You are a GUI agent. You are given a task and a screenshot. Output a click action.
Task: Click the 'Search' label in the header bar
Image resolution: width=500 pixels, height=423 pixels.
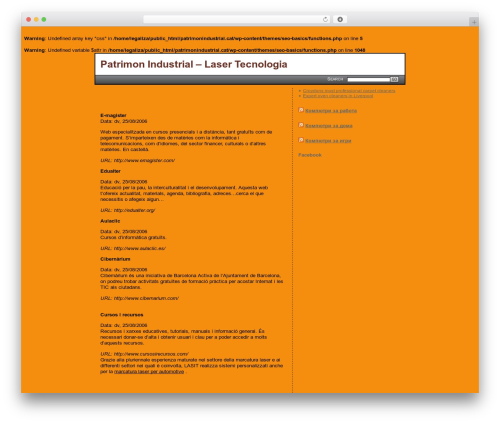(335, 79)
